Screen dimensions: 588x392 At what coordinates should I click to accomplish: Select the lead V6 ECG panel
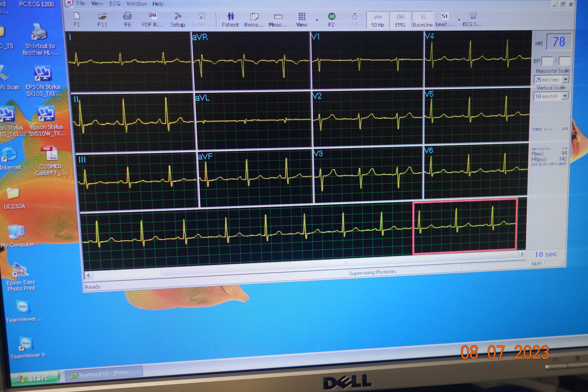point(476,171)
